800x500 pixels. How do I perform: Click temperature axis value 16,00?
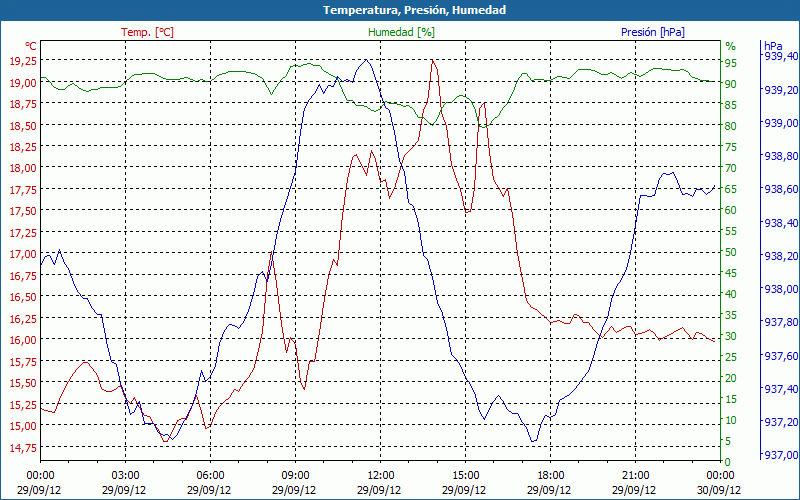point(23,339)
